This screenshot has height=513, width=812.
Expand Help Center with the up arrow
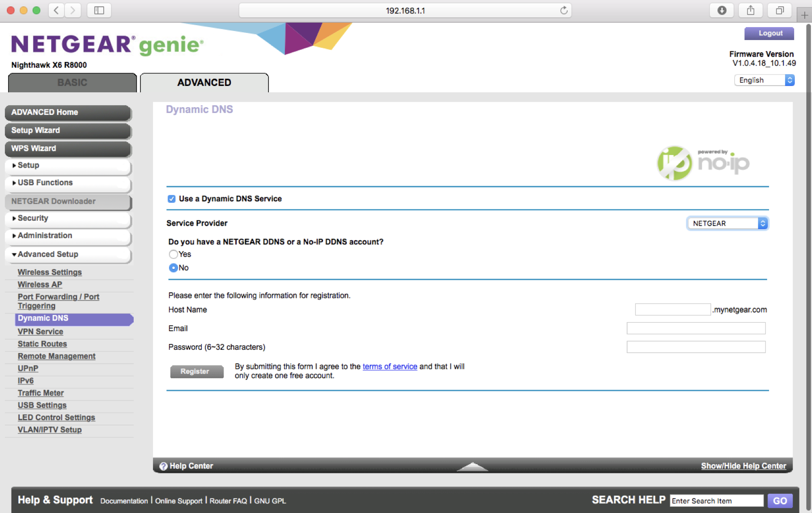coord(473,466)
